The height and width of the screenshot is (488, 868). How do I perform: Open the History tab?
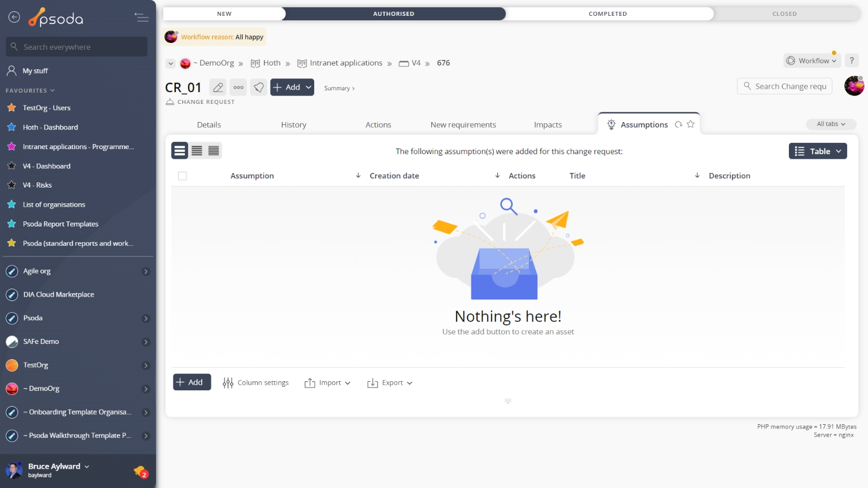click(294, 125)
